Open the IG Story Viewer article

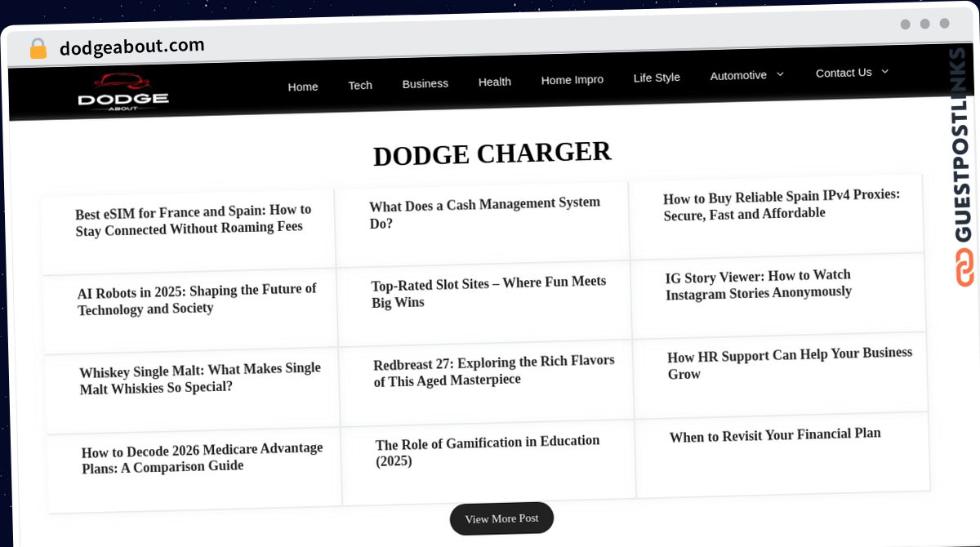click(759, 284)
